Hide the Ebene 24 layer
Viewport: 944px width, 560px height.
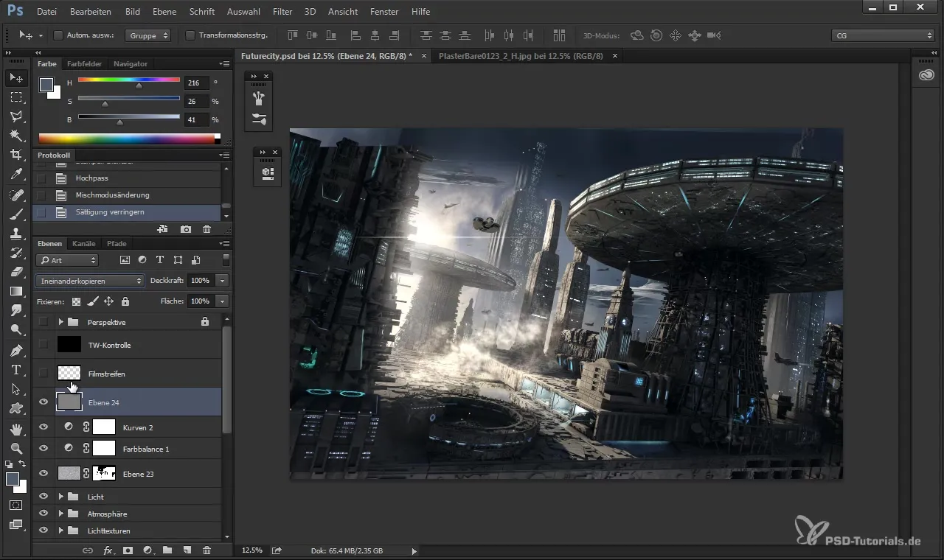pos(43,402)
